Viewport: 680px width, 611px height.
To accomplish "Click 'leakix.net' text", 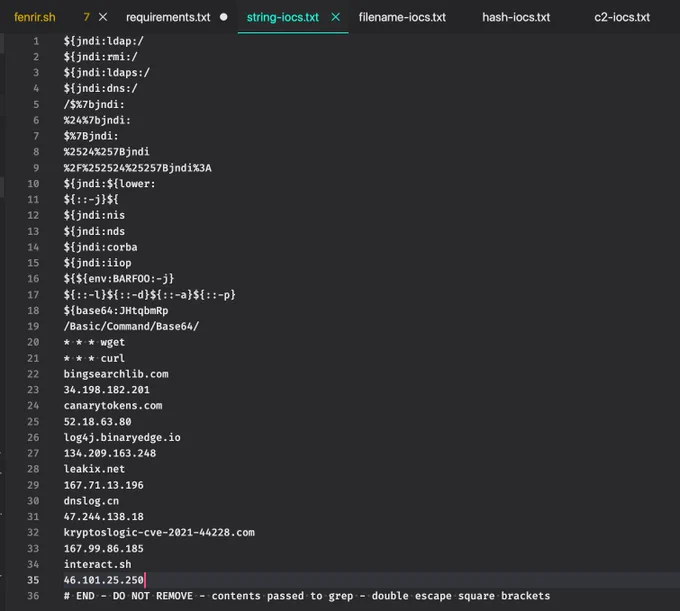I will click(94, 469).
